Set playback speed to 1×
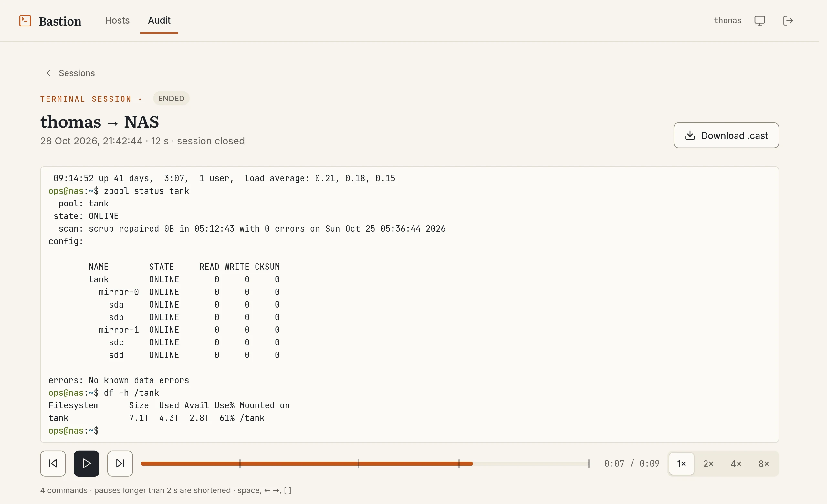 pos(681,463)
